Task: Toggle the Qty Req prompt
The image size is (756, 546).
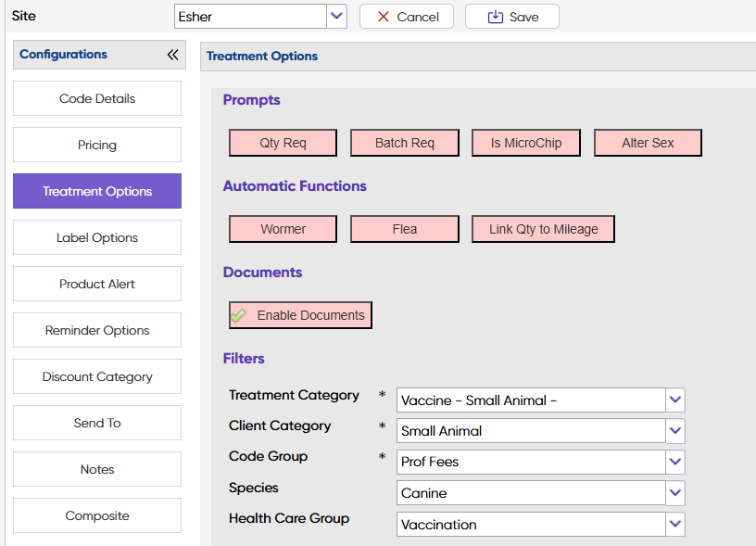Action: (283, 143)
